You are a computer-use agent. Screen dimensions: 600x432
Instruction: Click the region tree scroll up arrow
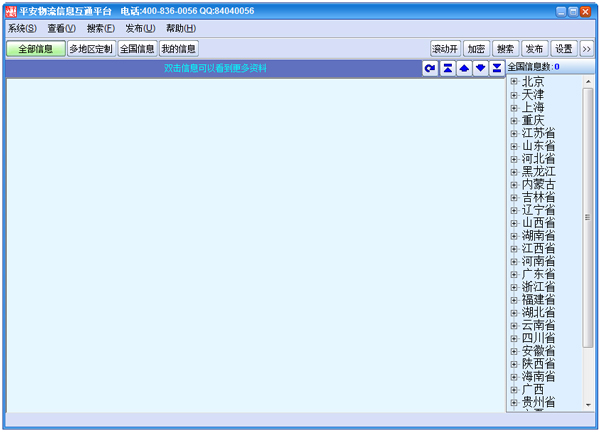pyautogui.click(x=588, y=82)
